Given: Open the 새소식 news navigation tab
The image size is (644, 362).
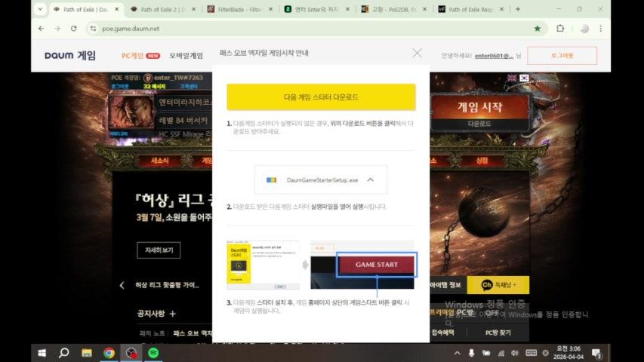Looking at the screenshot, I should [x=160, y=161].
